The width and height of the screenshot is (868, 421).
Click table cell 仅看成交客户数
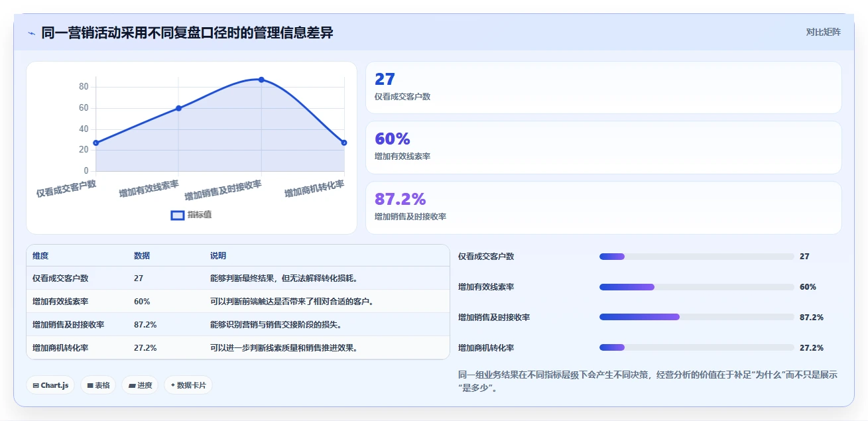tap(60, 278)
